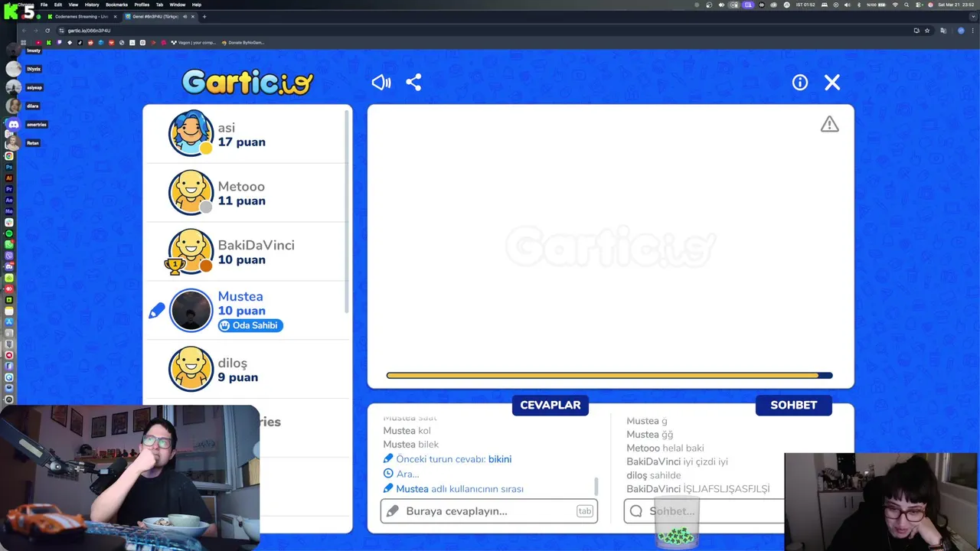Click the answer Mustea kol

407,431
